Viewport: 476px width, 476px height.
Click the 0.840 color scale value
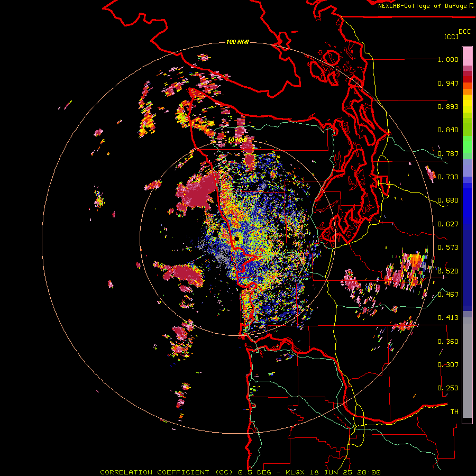point(448,130)
